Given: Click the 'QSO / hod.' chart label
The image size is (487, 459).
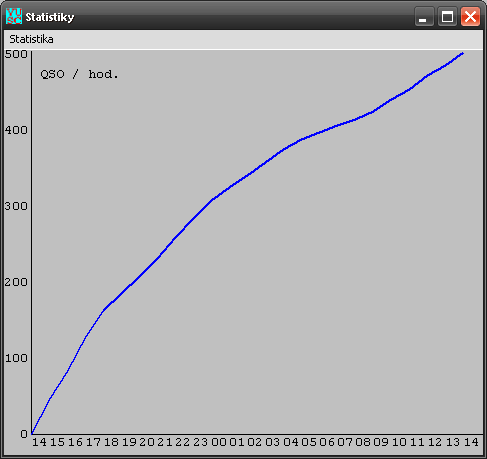Looking at the screenshot, I should pyautogui.click(x=79, y=74).
